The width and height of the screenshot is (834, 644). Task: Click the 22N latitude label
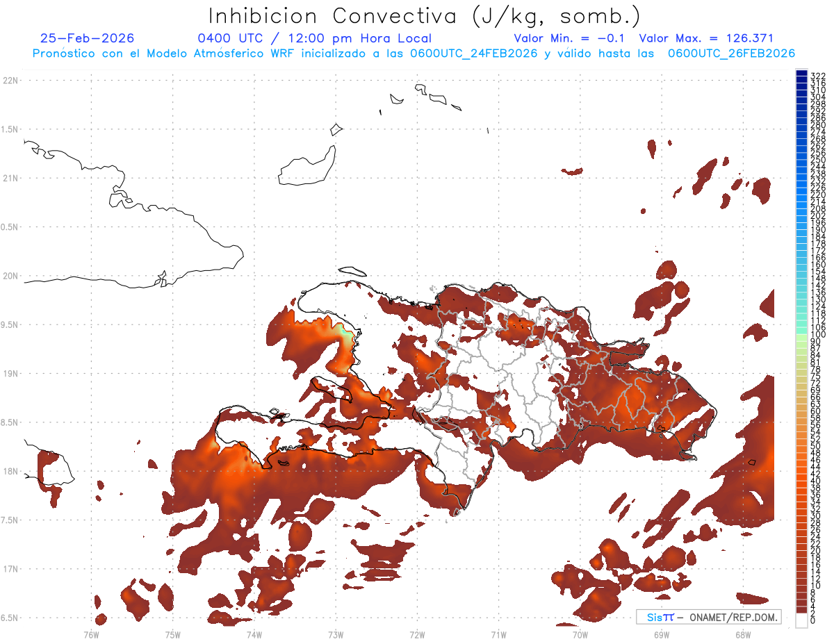coord(10,81)
